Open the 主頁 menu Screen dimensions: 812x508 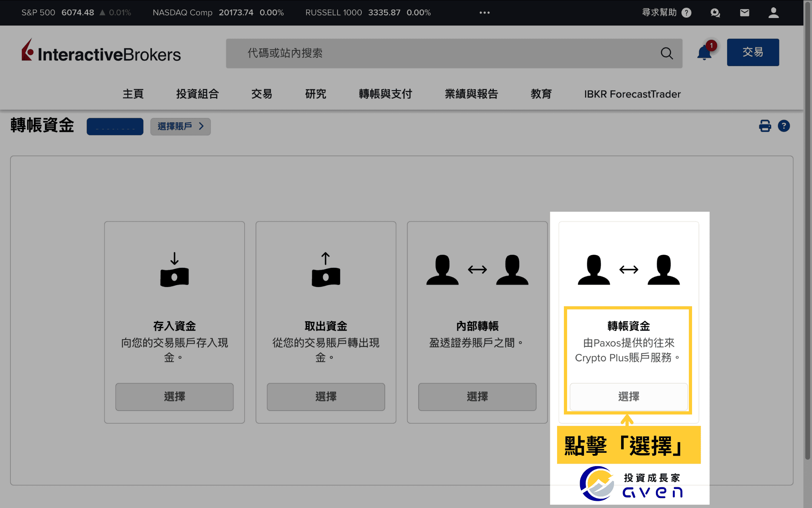(x=133, y=94)
